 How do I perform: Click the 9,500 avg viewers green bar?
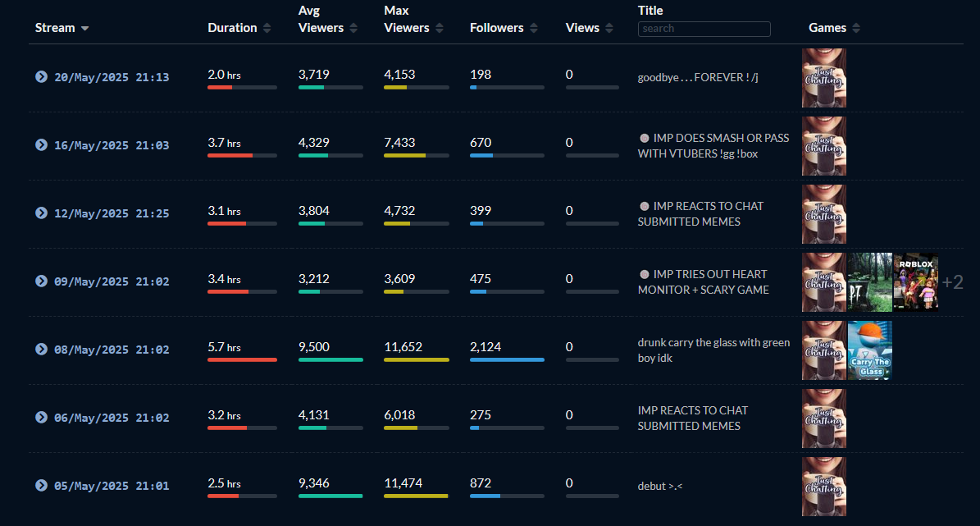point(330,360)
